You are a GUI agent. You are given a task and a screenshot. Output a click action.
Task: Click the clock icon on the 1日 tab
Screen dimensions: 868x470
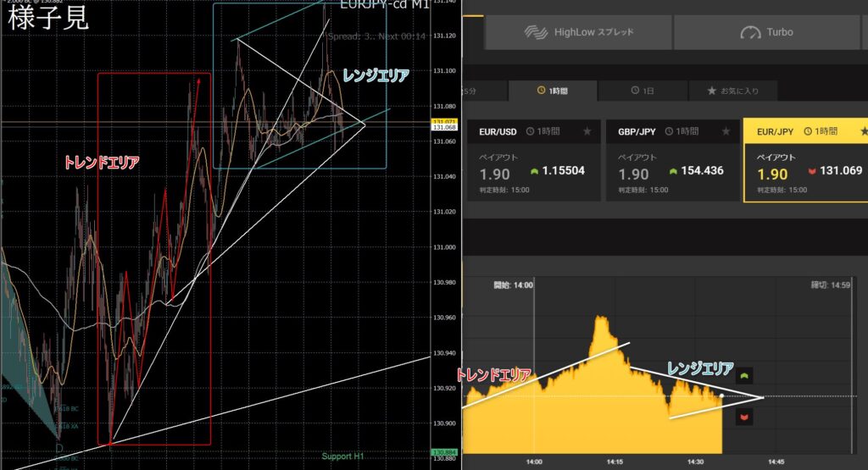tap(635, 90)
